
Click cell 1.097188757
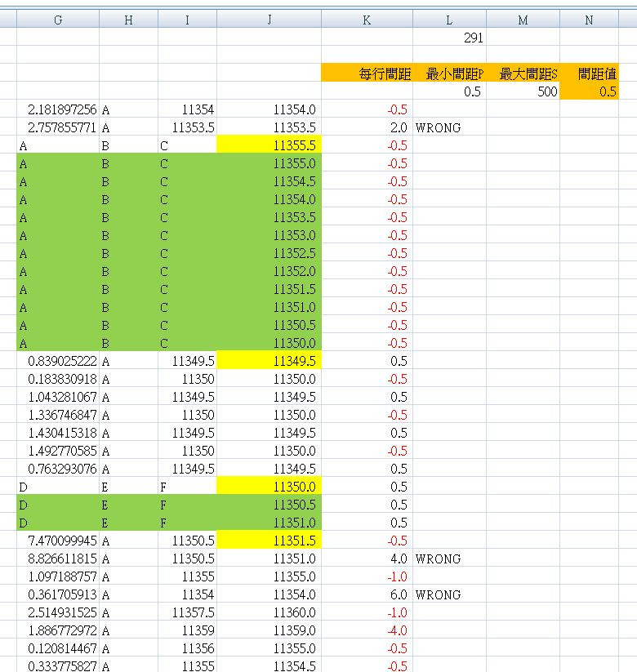click(58, 576)
